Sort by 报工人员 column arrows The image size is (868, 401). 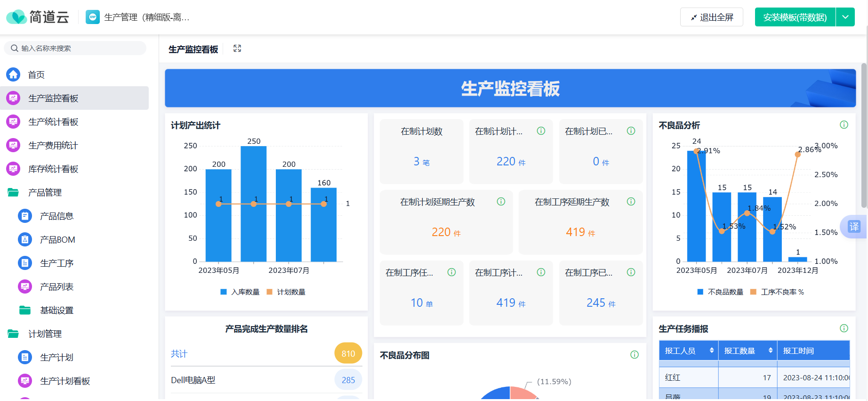pos(712,351)
